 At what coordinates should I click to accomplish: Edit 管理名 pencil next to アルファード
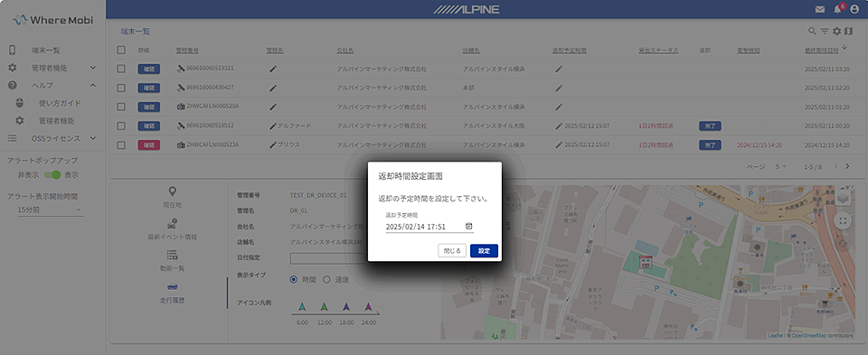(272, 126)
